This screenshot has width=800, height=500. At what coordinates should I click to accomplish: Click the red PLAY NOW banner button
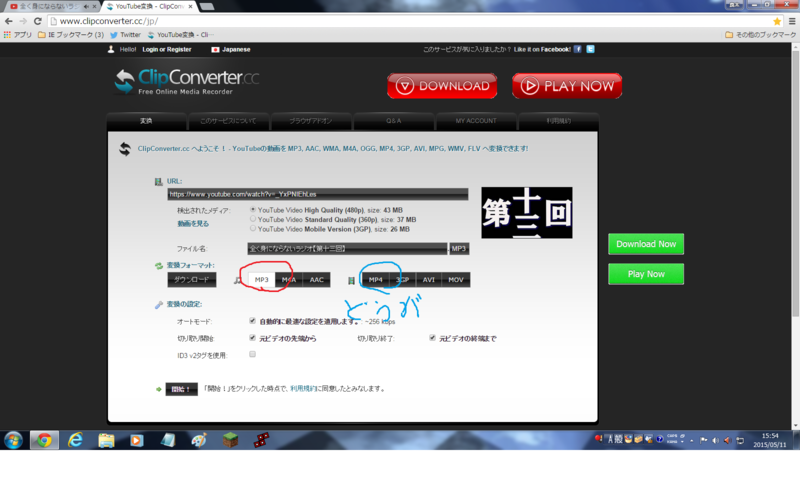567,86
